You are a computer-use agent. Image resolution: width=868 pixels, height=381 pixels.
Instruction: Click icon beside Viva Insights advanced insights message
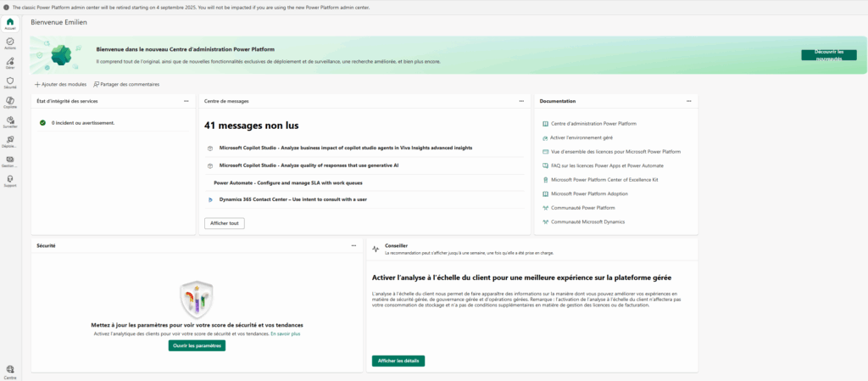click(x=210, y=148)
